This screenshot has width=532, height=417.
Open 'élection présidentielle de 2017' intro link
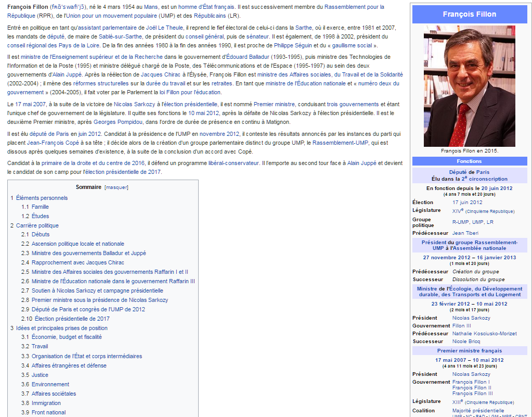tap(122, 172)
